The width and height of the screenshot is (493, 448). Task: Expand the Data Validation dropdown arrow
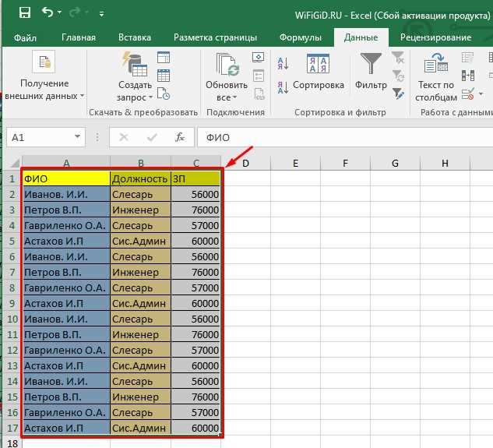pos(481,93)
